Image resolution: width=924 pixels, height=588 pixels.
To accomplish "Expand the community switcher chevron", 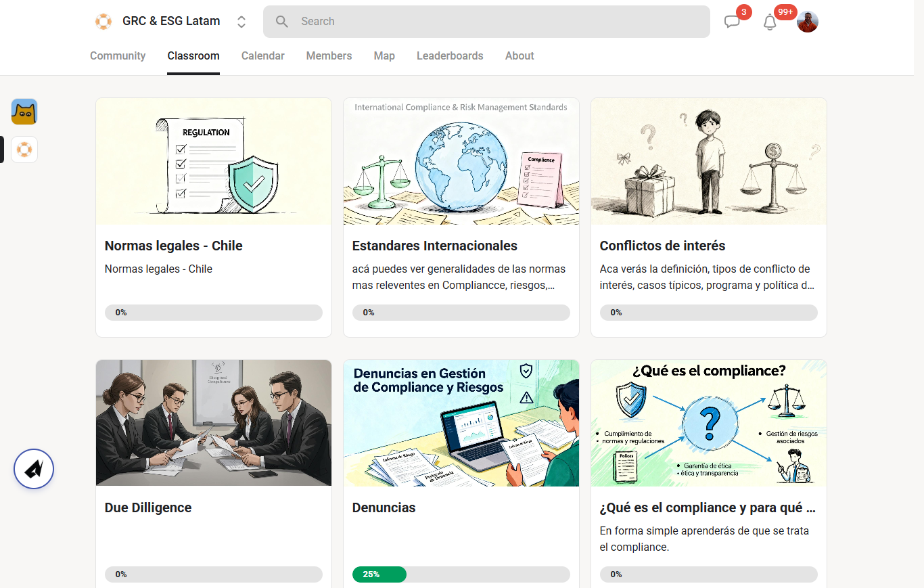I will point(241,21).
